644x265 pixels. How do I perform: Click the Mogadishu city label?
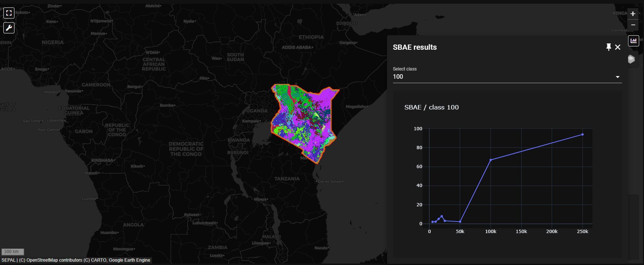(x=357, y=107)
